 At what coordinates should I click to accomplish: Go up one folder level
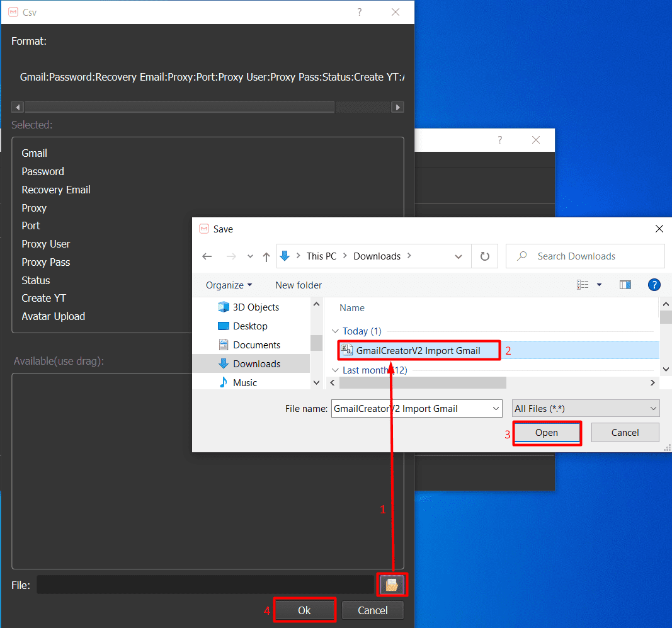[266, 256]
